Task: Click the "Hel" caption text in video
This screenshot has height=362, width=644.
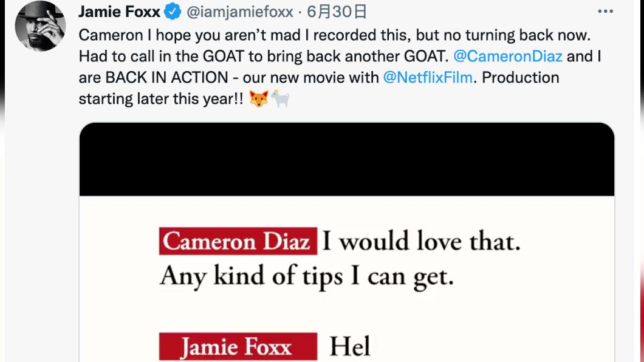Action: [350, 346]
